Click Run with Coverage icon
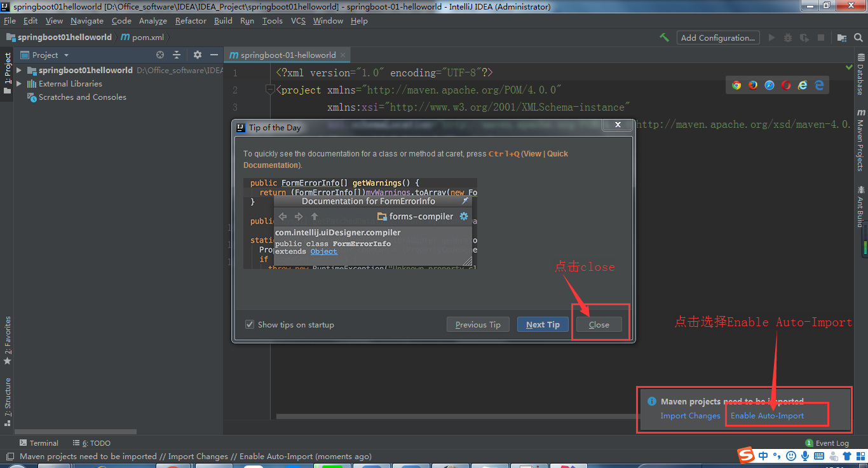The height and width of the screenshot is (468, 868). tap(804, 38)
